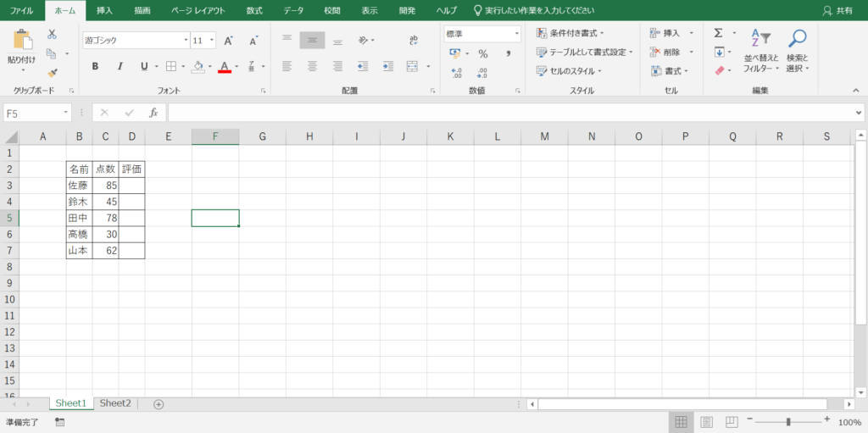Switch to the 数式 tab
Image resolution: width=868 pixels, height=433 pixels.
point(254,10)
